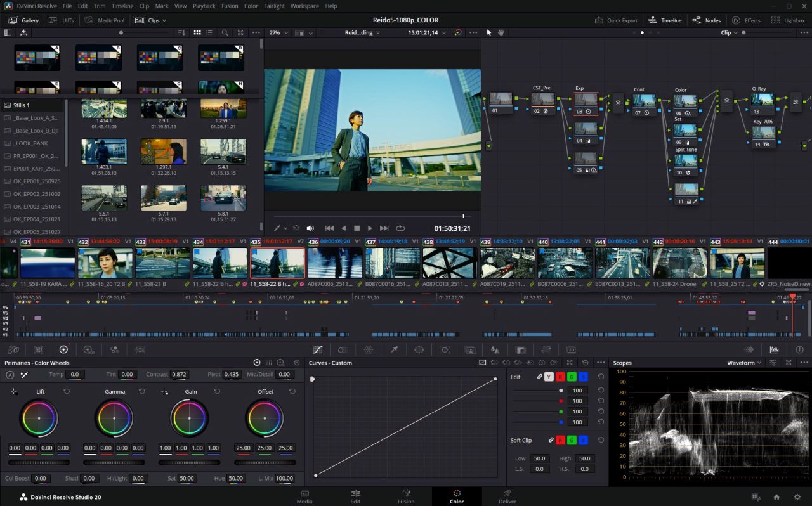Enable the red channel curve button
The width and height of the screenshot is (812, 506).
(560, 377)
